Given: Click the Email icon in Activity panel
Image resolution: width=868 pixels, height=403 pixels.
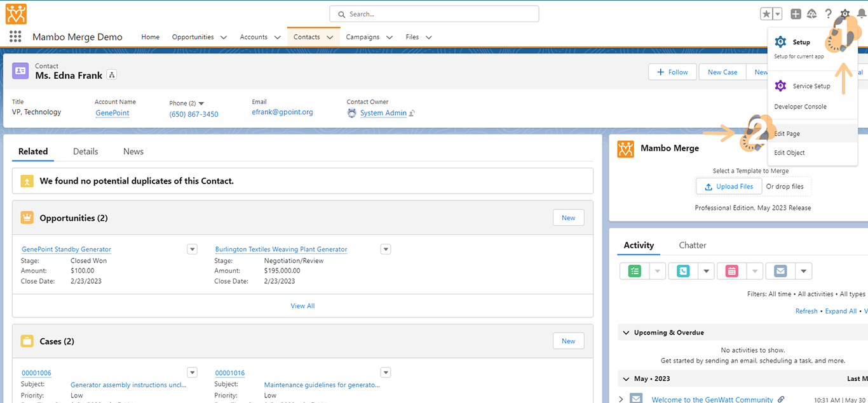Looking at the screenshot, I should click(x=780, y=271).
